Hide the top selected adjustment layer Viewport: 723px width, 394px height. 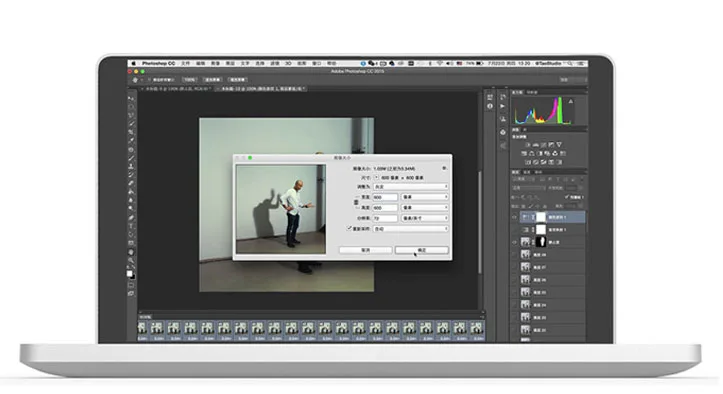click(x=515, y=217)
